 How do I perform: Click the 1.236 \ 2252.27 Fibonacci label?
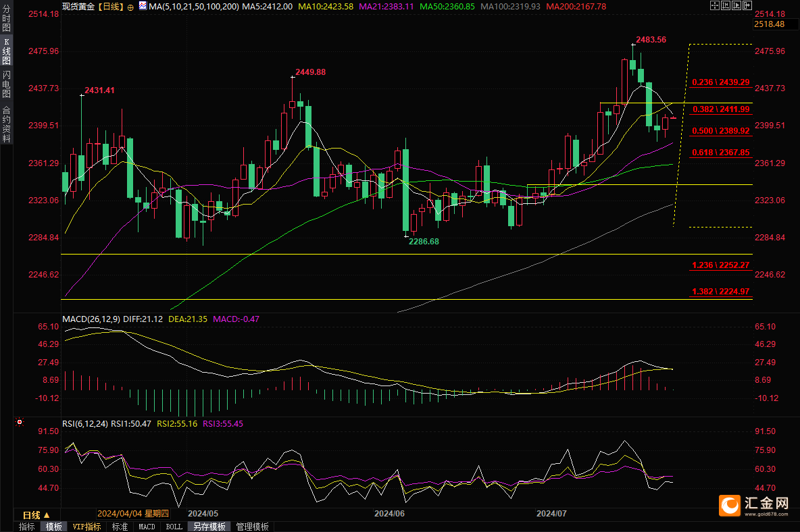[x=721, y=265]
